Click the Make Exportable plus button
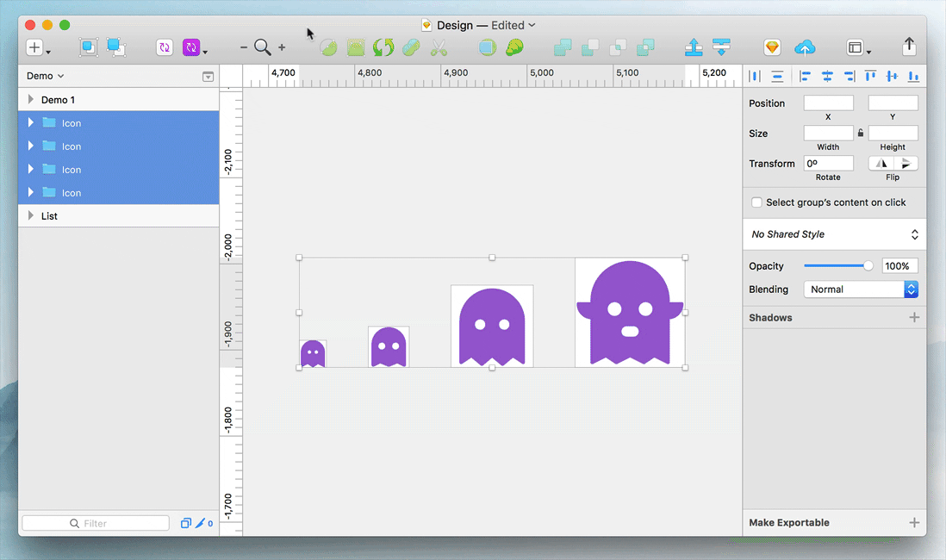This screenshot has height=560, width=946. [x=914, y=523]
